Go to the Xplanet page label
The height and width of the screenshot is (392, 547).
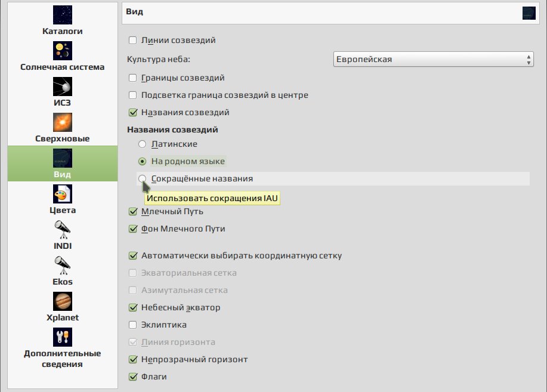[63, 317]
